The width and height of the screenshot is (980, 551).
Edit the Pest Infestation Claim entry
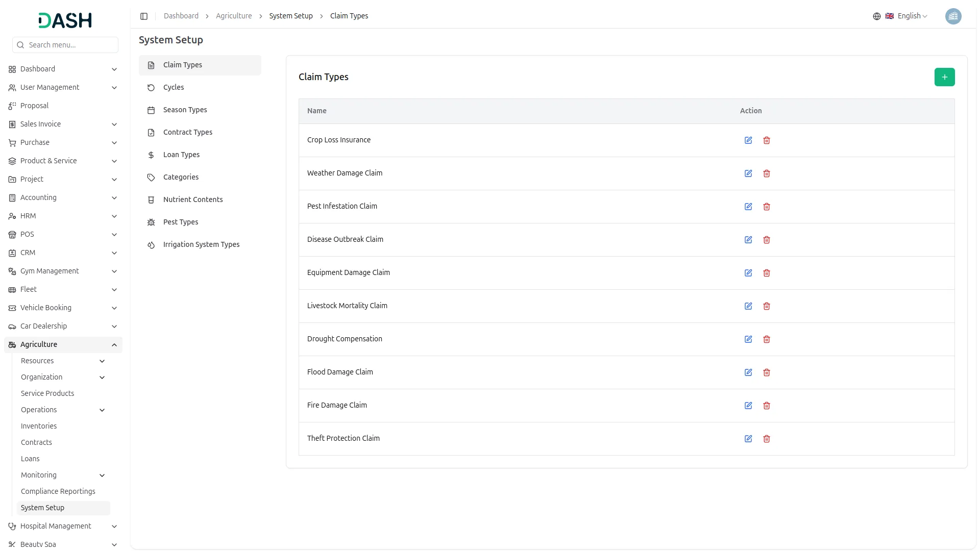tap(748, 207)
